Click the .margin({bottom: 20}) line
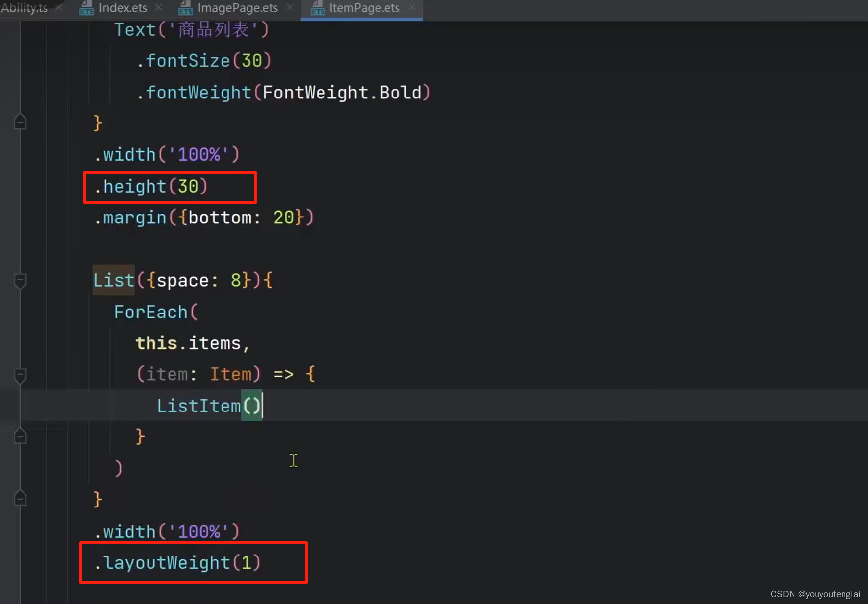 click(203, 217)
